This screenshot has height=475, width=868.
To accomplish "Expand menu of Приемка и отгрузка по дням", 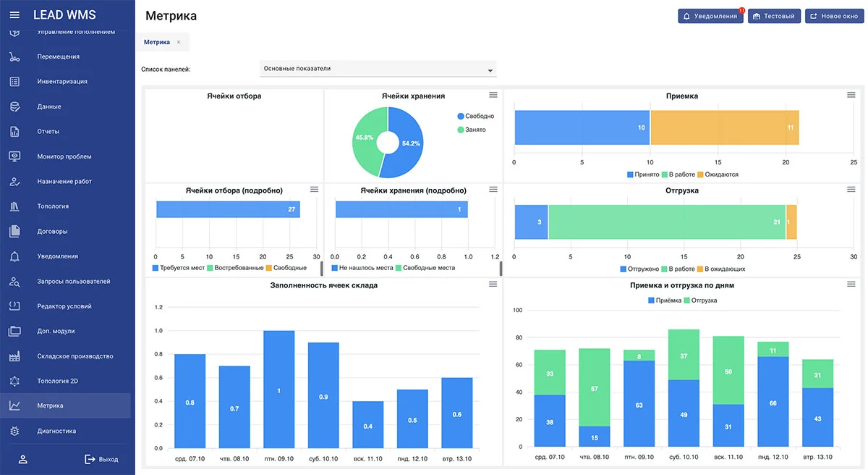I will click(x=851, y=284).
